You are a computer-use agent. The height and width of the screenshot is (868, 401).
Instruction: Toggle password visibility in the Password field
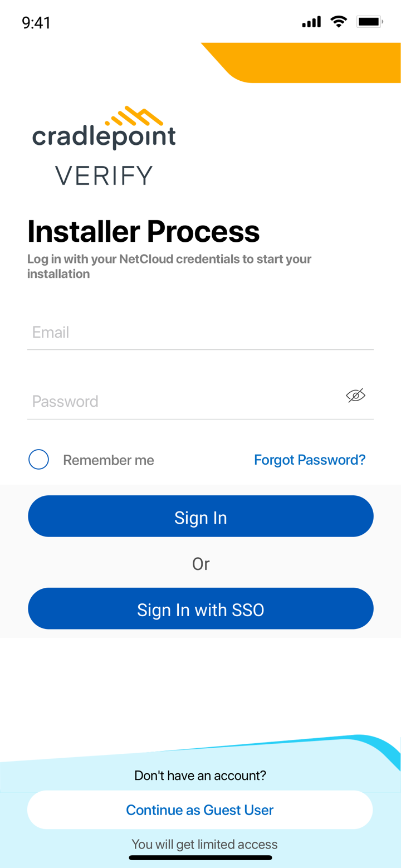tap(355, 396)
